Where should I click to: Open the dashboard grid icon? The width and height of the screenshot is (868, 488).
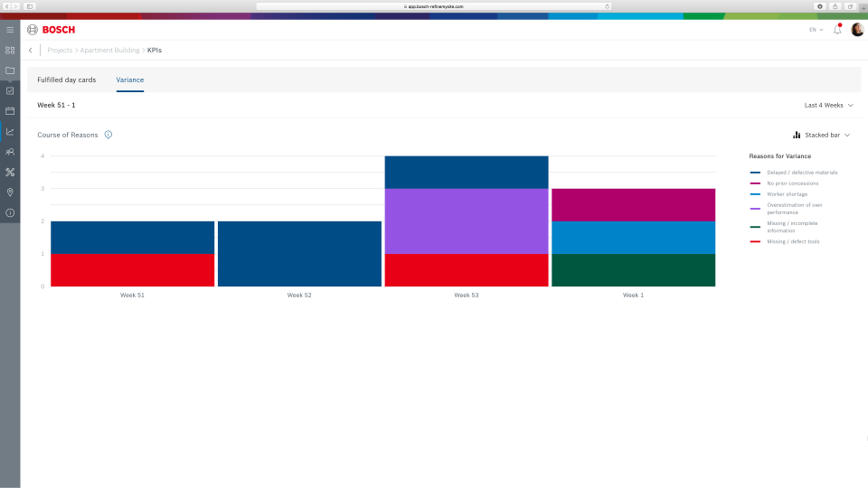(x=10, y=51)
